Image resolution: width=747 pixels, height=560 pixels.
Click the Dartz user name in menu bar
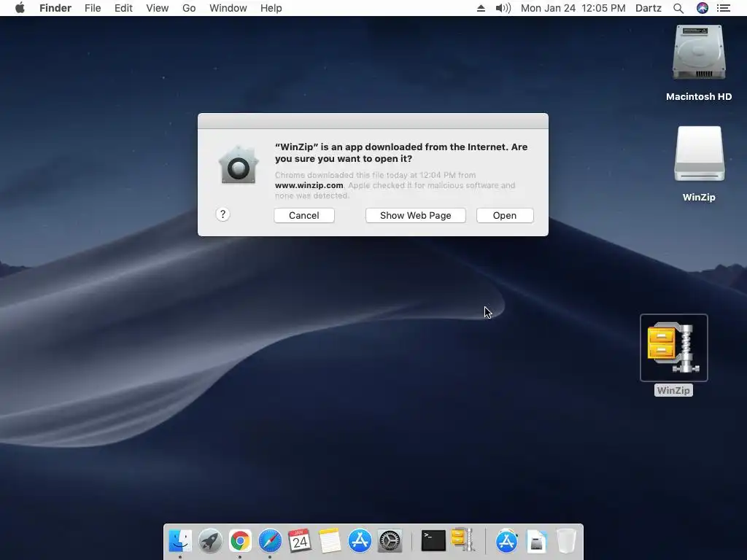tap(649, 8)
